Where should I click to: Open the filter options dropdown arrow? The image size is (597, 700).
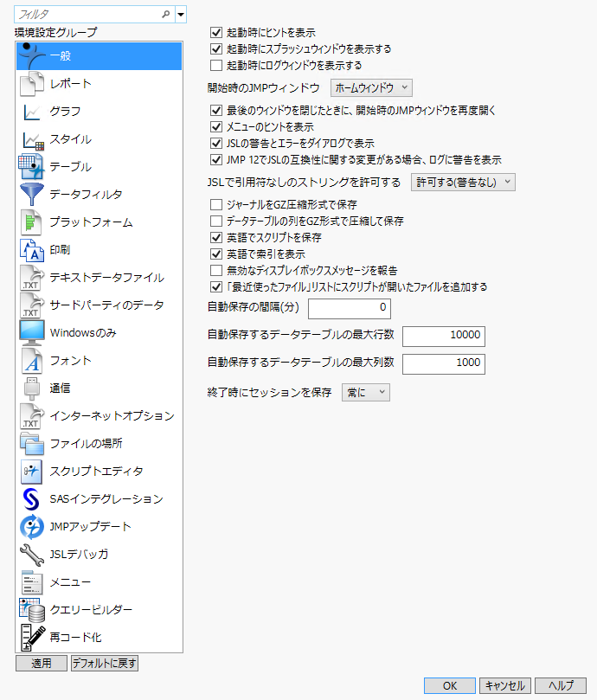(181, 15)
